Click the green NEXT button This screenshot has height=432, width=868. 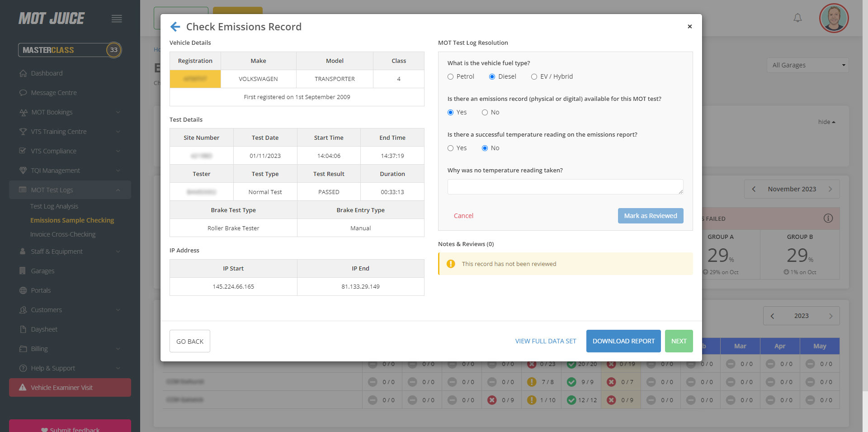coord(679,341)
